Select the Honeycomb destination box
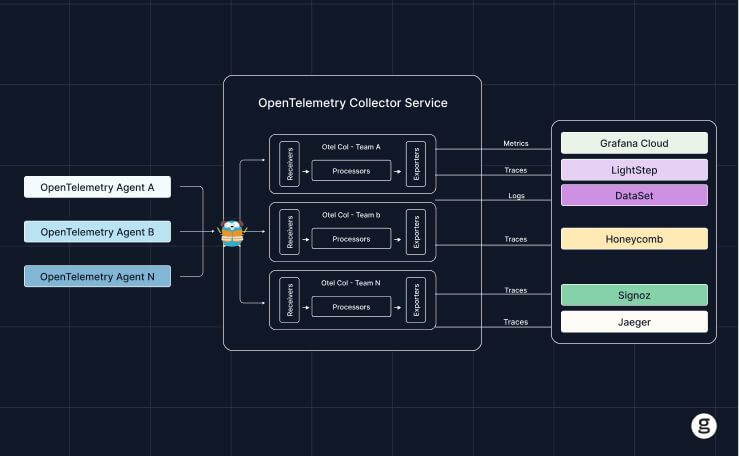Viewport: 739px width, 456px height. pos(634,239)
